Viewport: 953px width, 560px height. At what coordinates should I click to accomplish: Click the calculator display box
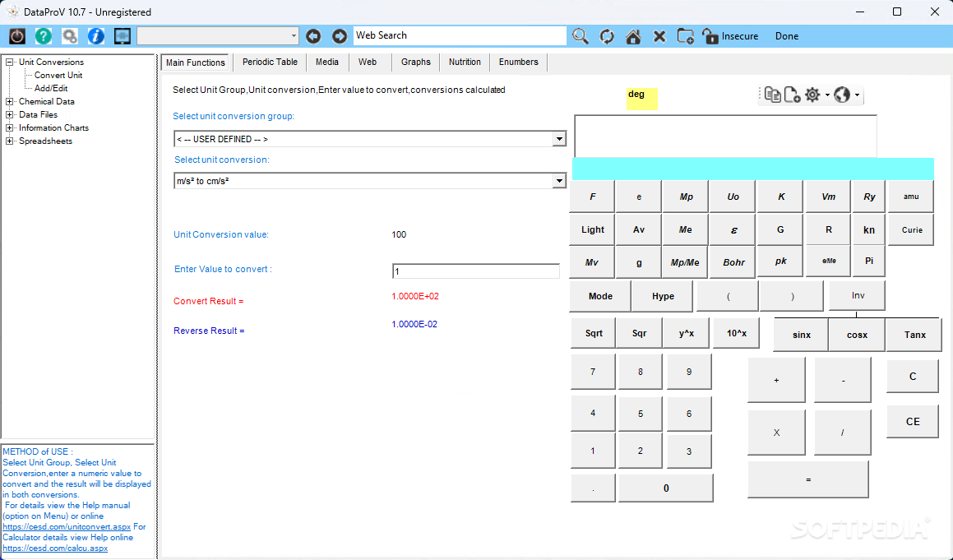pos(726,136)
